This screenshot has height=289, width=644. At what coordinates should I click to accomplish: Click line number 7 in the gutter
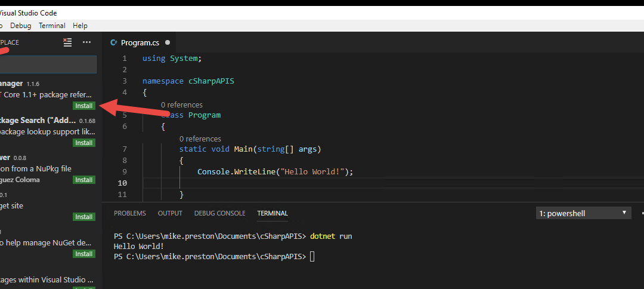125,149
